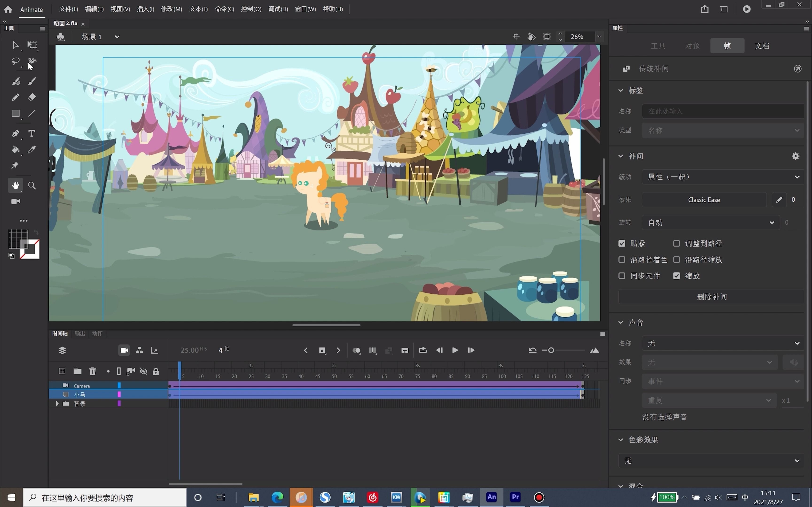The image size is (812, 507).
Task: Switch to the 文档 properties tab
Action: pyautogui.click(x=762, y=46)
